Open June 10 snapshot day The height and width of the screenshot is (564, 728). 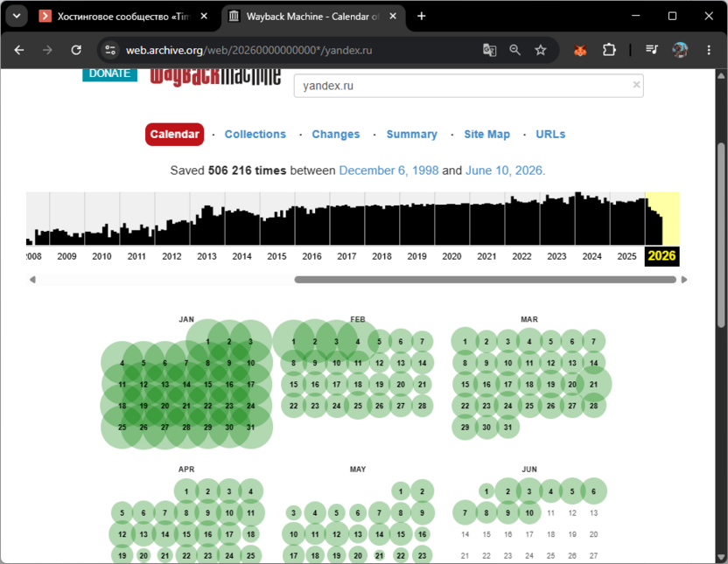[529, 513]
